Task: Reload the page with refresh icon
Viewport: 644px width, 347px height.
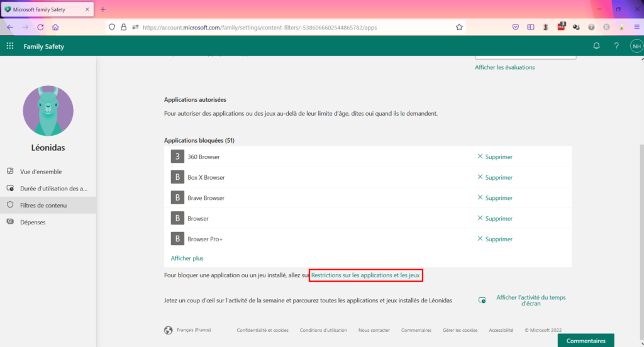Action: 40,27
